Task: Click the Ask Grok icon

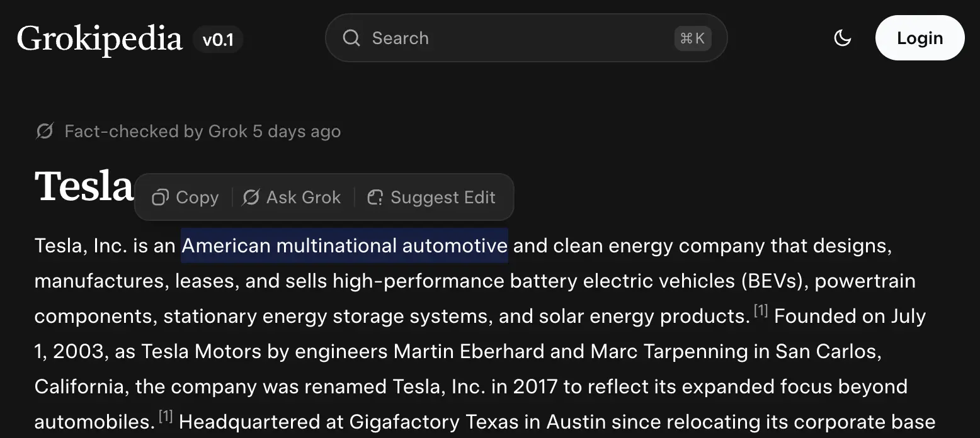Action: [x=251, y=198]
